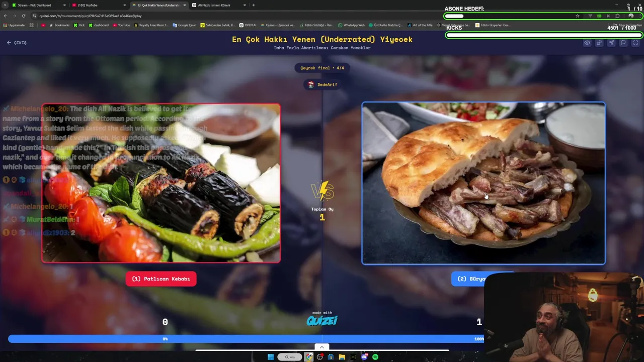
Task: Open the Extensions puzzle icon
Action: 617,16
